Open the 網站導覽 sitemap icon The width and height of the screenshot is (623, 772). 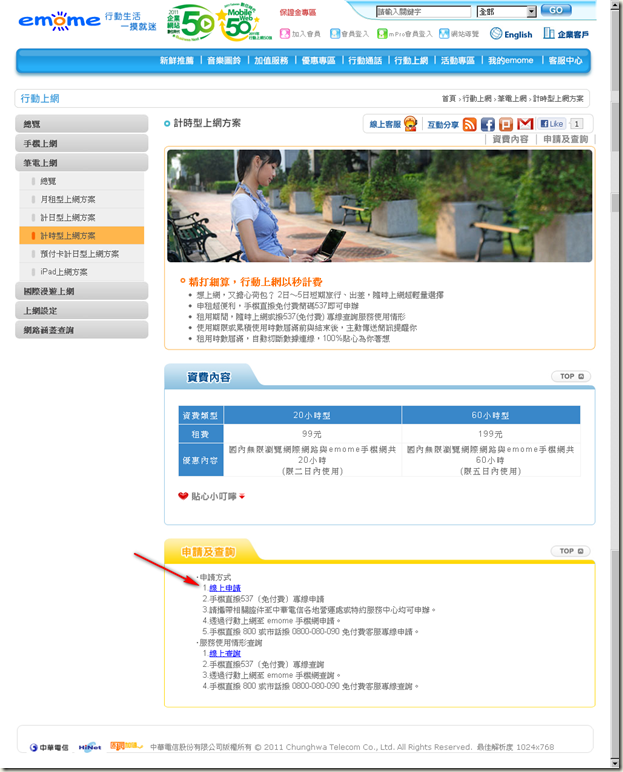(x=444, y=33)
